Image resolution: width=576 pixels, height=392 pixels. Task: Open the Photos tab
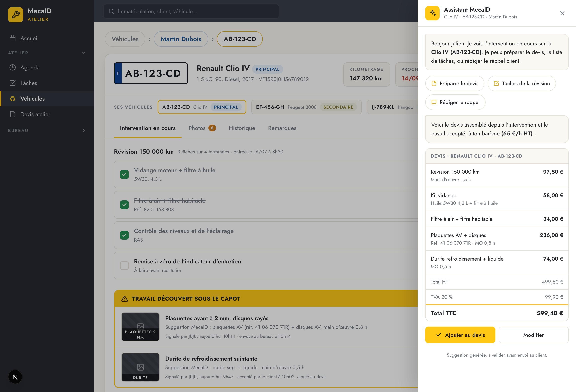(x=202, y=128)
